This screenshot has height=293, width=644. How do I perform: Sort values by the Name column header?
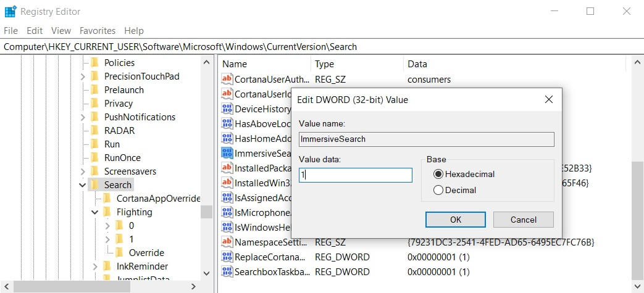(x=266, y=64)
